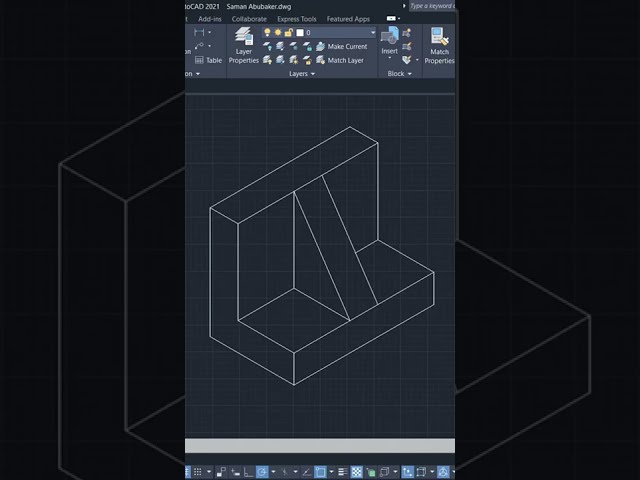Viewport: 640px width, 480px height.
Task: Click the Block Editor icon
Action: click(x=407, y=47)
